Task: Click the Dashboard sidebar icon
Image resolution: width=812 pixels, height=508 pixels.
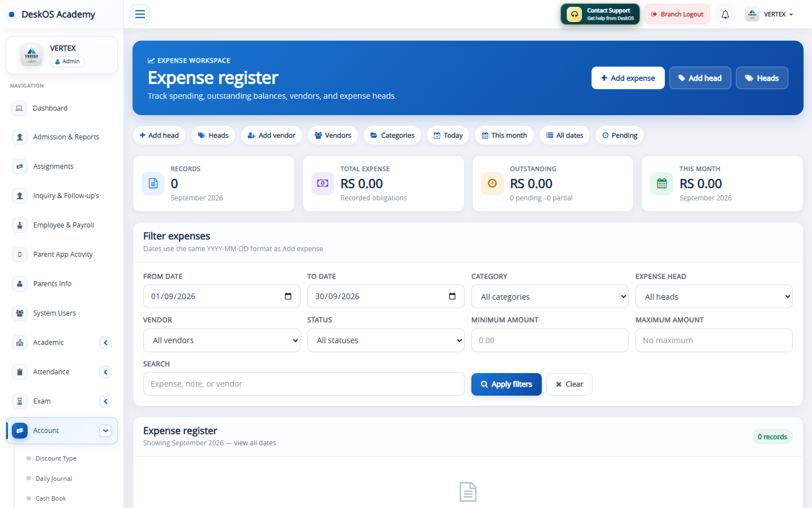Action: pos(20,108)
